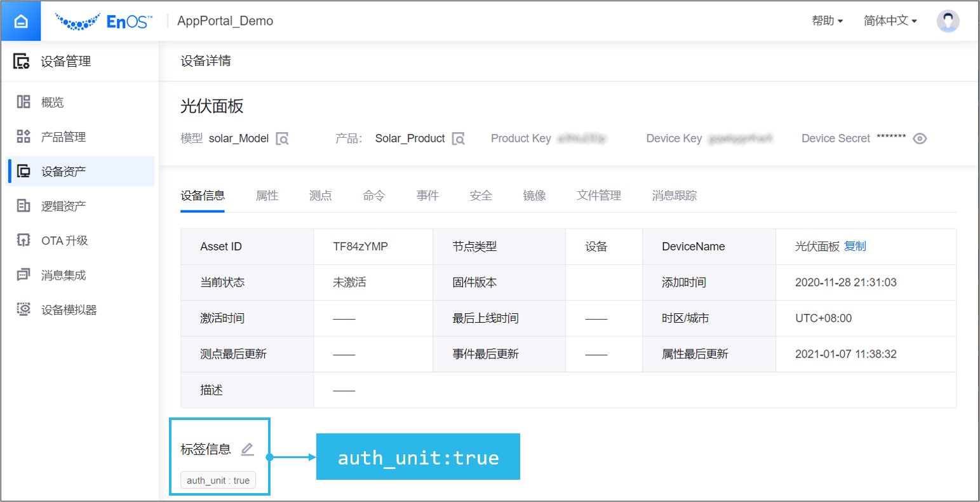
Task: Reveal the hidden Device Secret
Action: coord(920,138)
